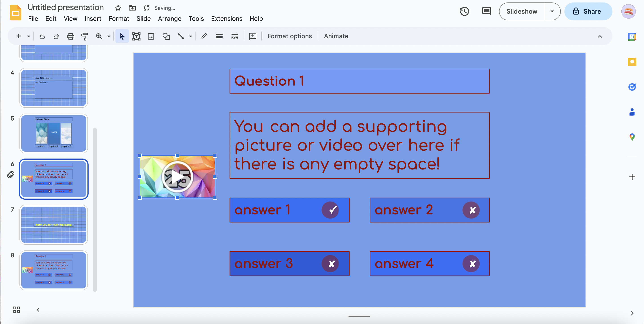Open the Format menu
Screen dimensions: 644x324
click(119, 19)
